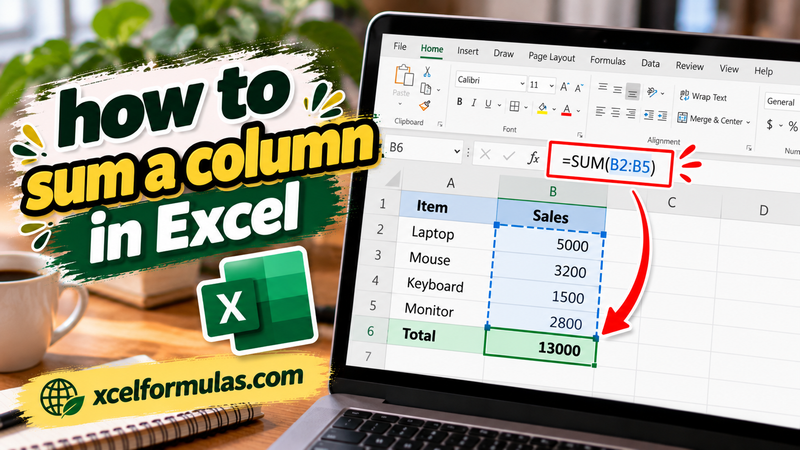Align text left

600,111
